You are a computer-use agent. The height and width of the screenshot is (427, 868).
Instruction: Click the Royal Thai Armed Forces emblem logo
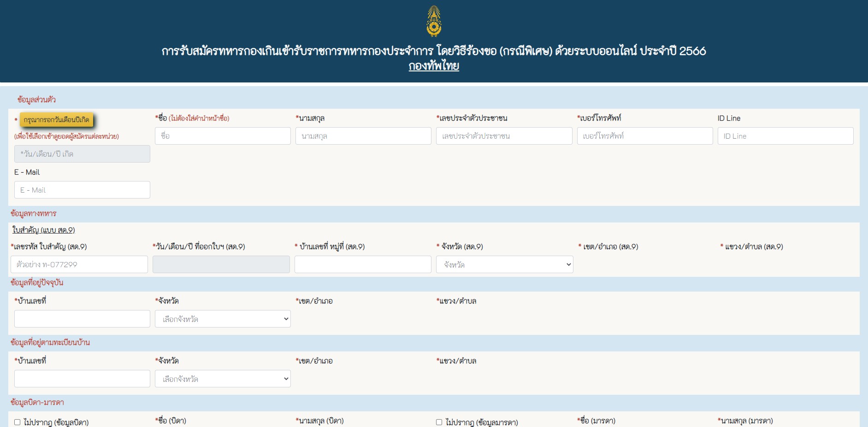coord(433,20)
